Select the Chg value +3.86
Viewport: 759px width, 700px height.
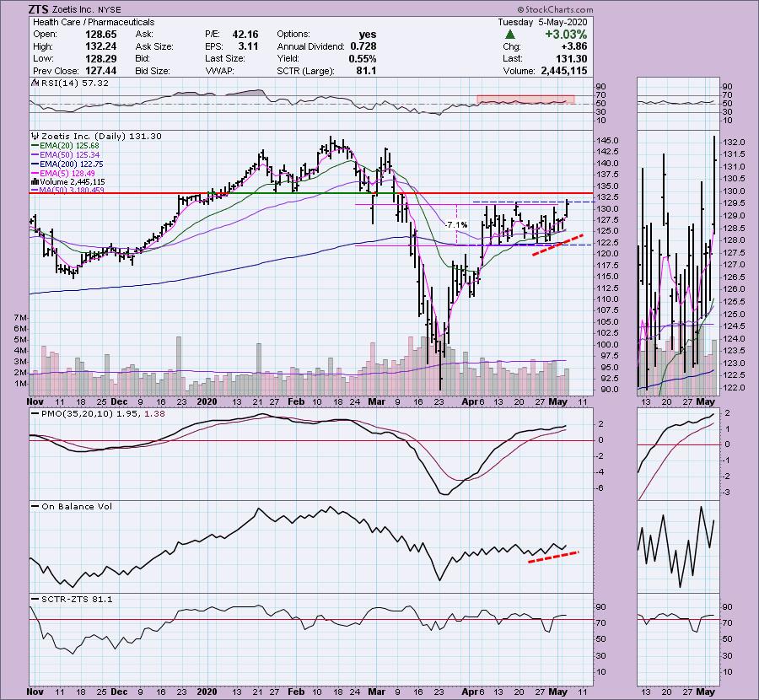coord(574,46)
